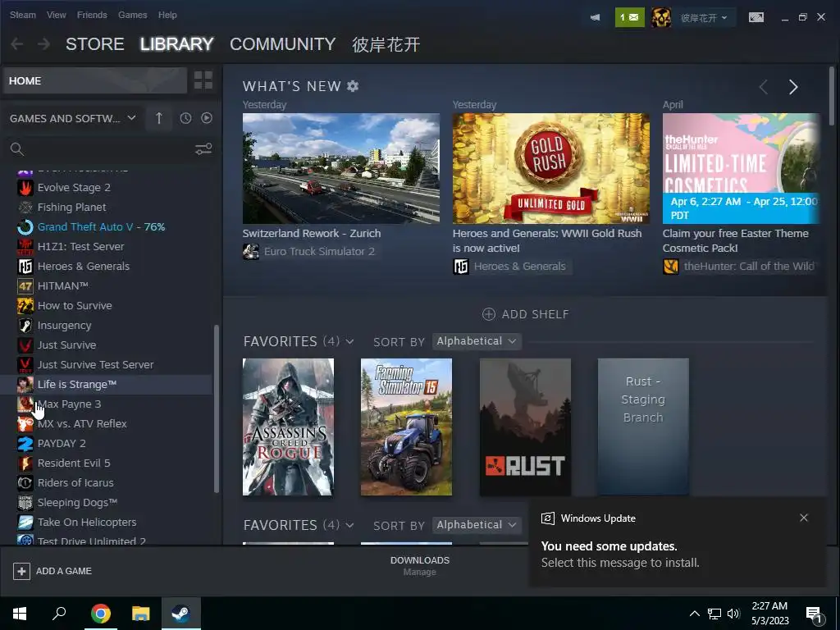
Task: Show hidden system tray icons
Action: pyautogui.click(x=694, y=614)
